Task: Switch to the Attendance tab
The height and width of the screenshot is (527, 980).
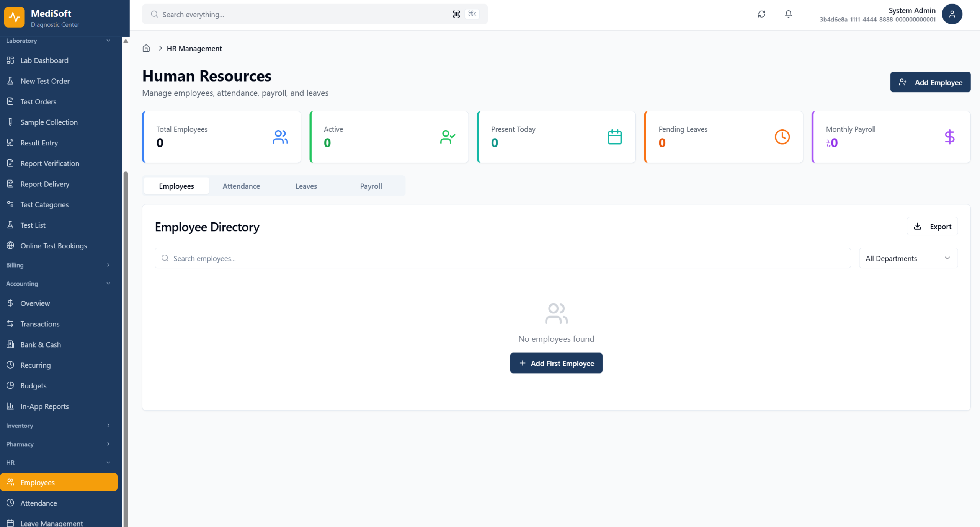Action: [241, 186]
